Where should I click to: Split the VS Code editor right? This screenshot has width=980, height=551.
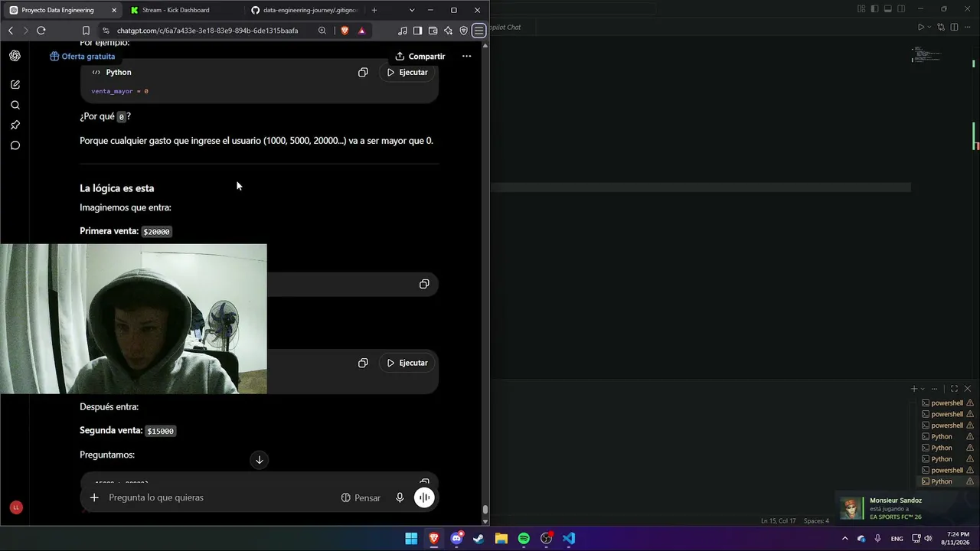tap(954, 27)
